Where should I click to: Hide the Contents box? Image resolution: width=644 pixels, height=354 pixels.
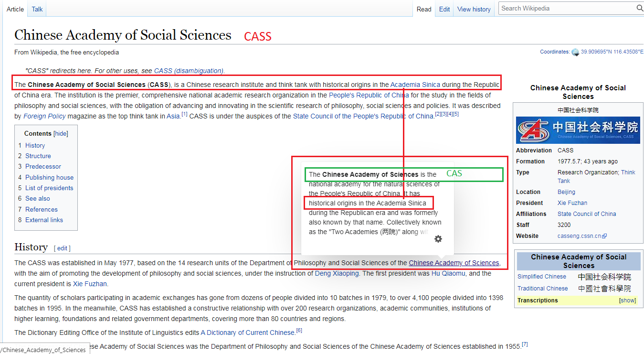(x=61, y=134)
